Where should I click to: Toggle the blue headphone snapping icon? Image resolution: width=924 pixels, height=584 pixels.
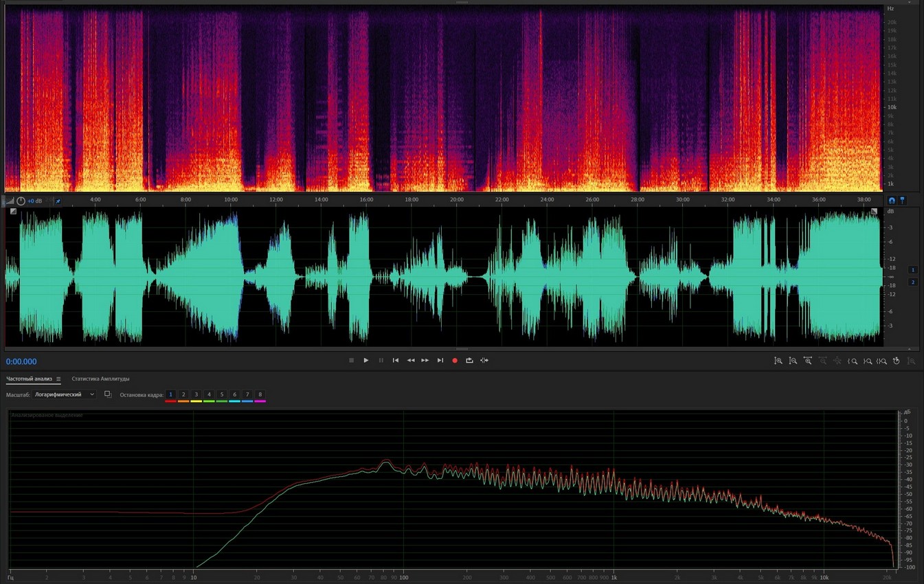click(x=892, y=201)
